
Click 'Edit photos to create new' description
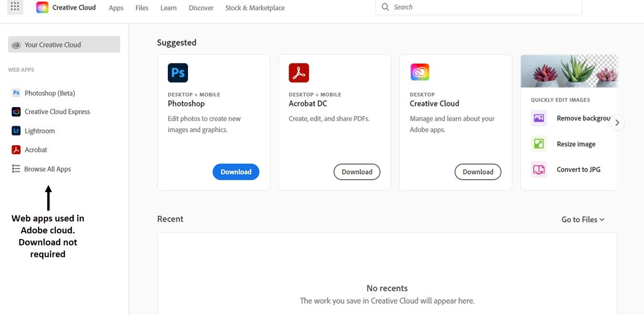point(204,118)
